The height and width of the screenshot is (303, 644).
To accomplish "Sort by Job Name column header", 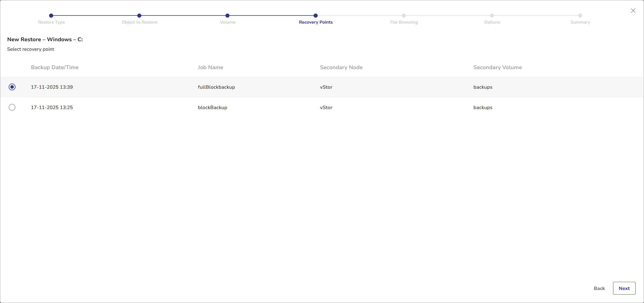I will (x=210, y=67).
